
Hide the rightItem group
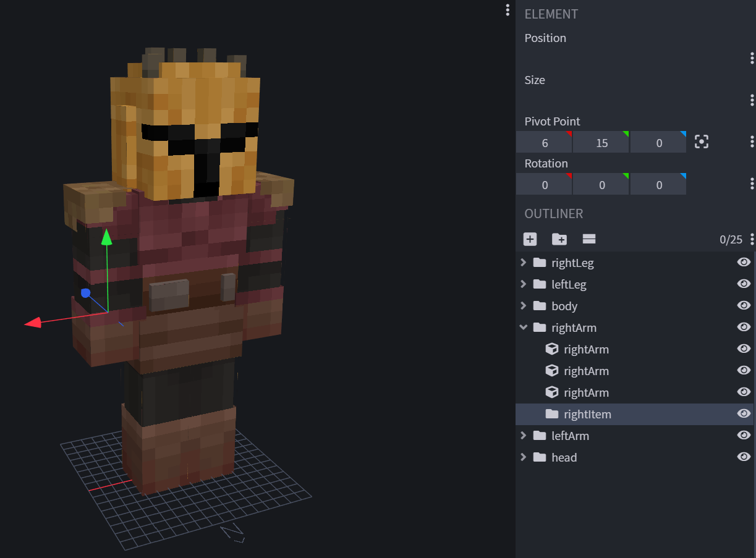744,414
